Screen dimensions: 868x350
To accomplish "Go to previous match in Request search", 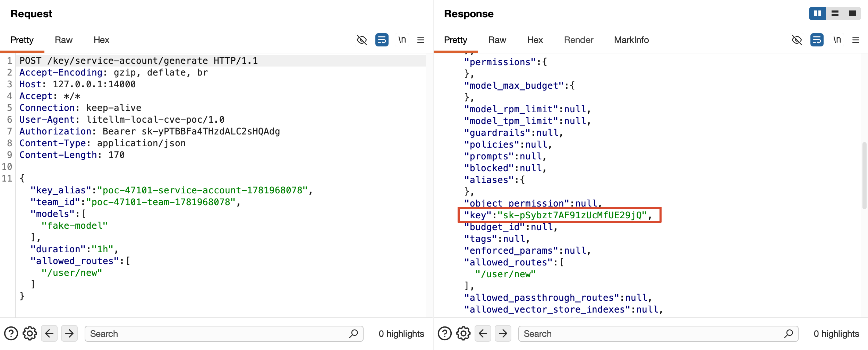I will [x=49, y=334].
